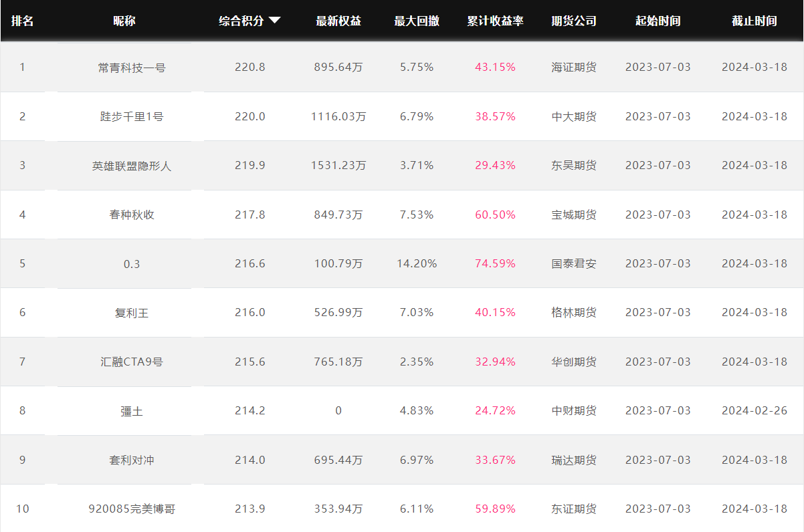This screenshot has height=532, width=804.
Task: Click the sort arrow beside 综合积分
Action: click(274, 21)
